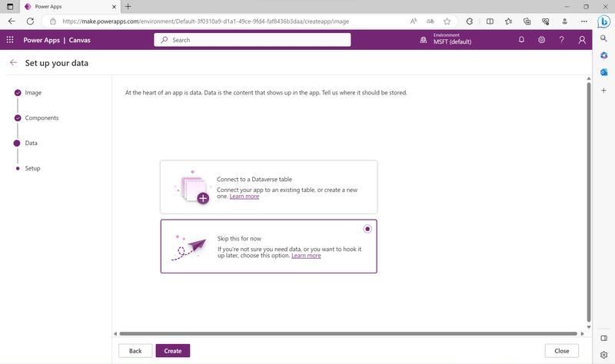Image resolution: width=615 pixels, height=364 pixels.
Task: Open the account profile icon
Action: pos(582,40)
